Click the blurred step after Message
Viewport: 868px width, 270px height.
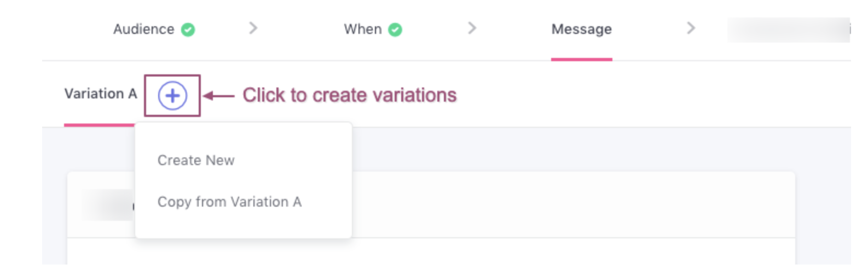(x=788, y=30)
